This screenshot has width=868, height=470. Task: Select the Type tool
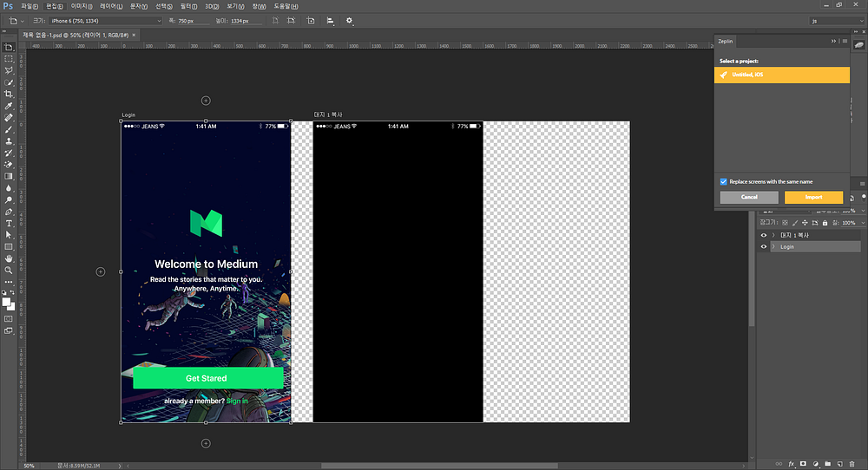click(x=9, y=224)
